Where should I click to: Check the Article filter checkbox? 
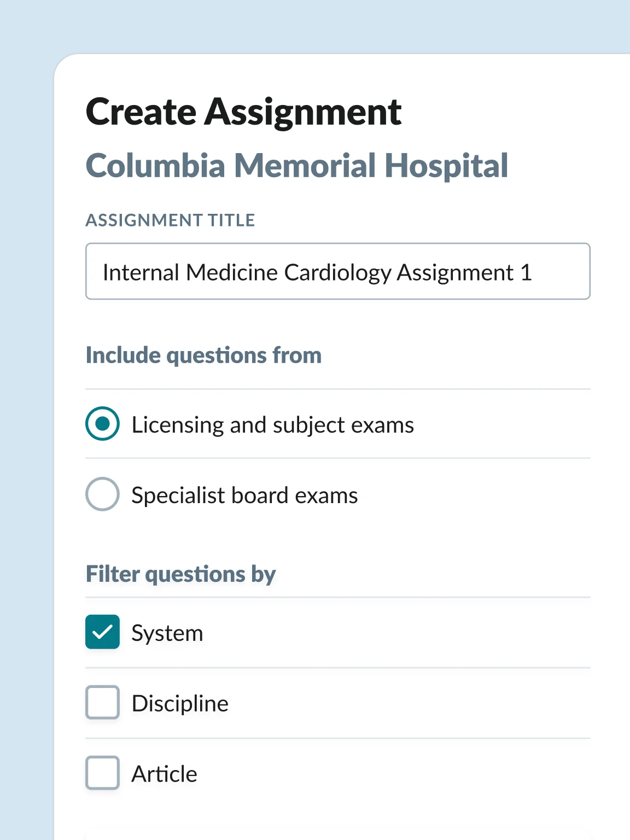coord(102,773)
